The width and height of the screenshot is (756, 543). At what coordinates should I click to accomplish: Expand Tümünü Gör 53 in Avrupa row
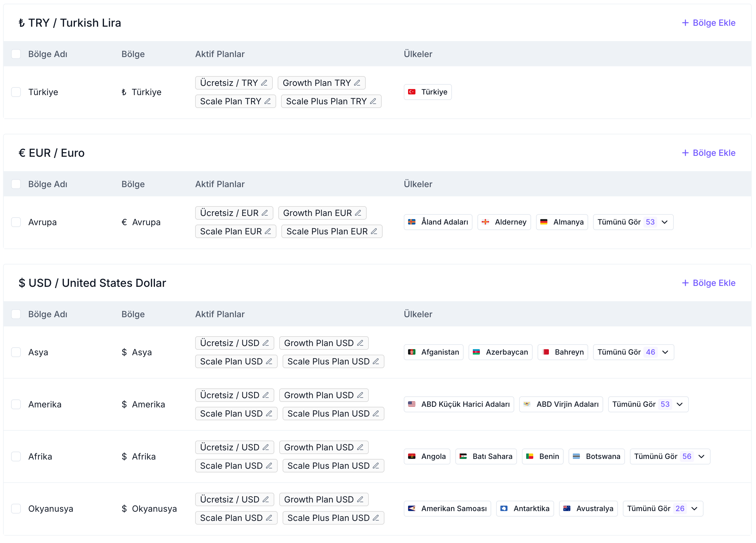[633, 222]
